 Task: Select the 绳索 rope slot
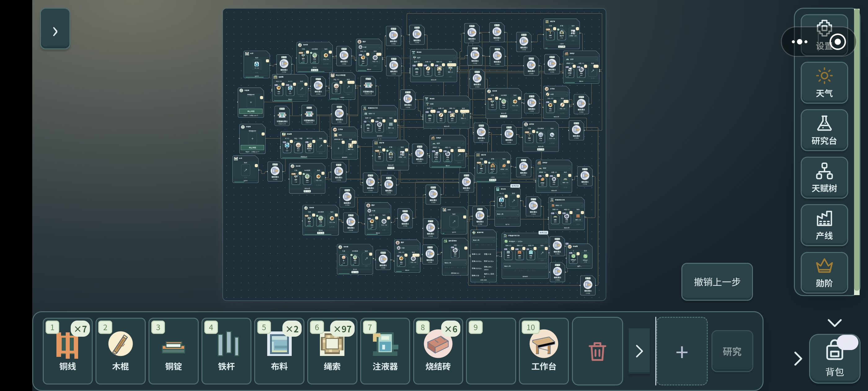(332, 351)
